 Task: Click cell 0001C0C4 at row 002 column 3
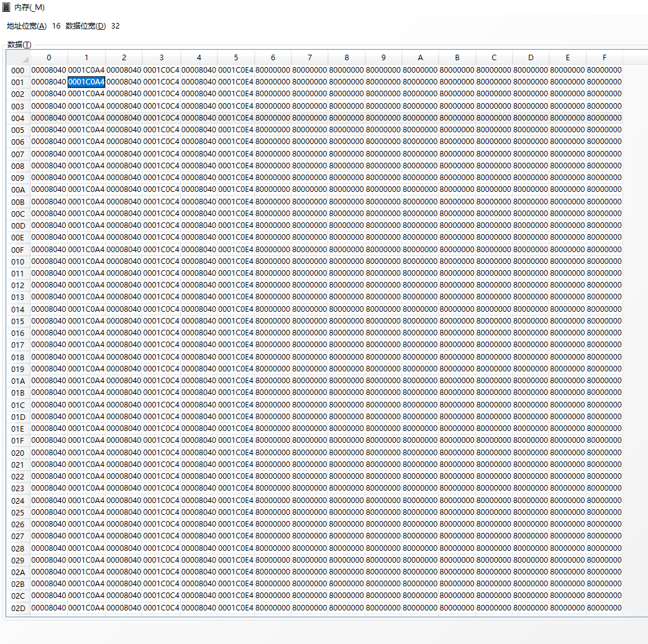pyautogui.click(x=161, y=94)
